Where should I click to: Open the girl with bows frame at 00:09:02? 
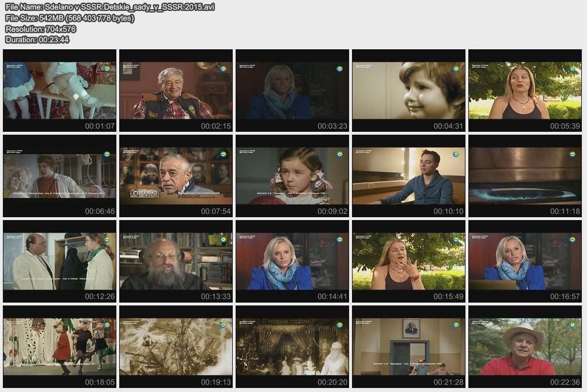[x=292, y=176]
